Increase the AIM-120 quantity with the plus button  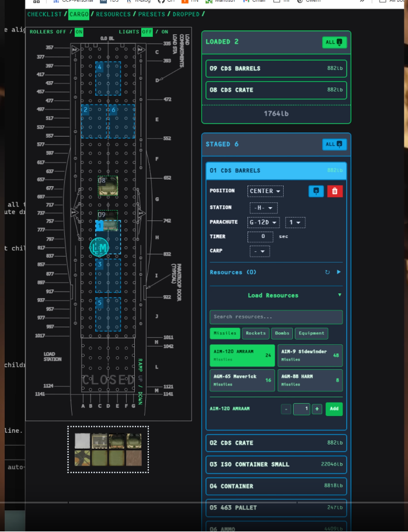317,409
